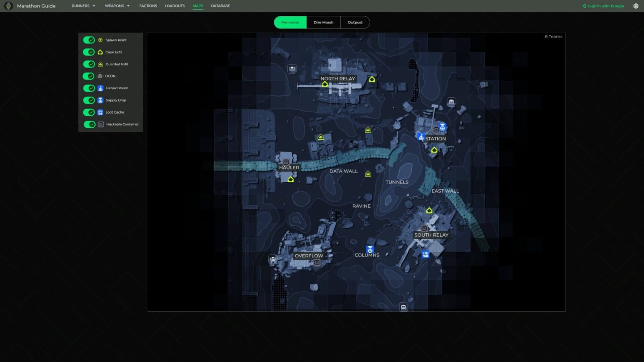Open the Factions page
This screenshot has width=644, height=362.
click(x=148, y=6)
